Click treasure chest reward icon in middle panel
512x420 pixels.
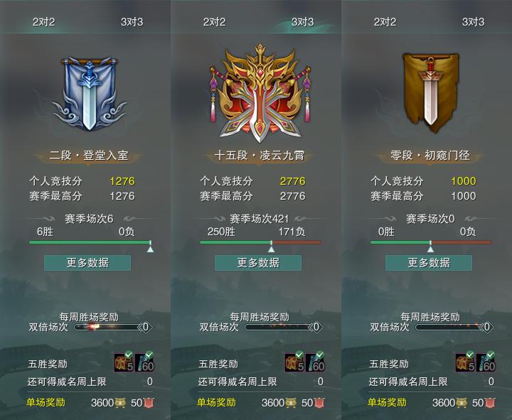click(294, 362)
